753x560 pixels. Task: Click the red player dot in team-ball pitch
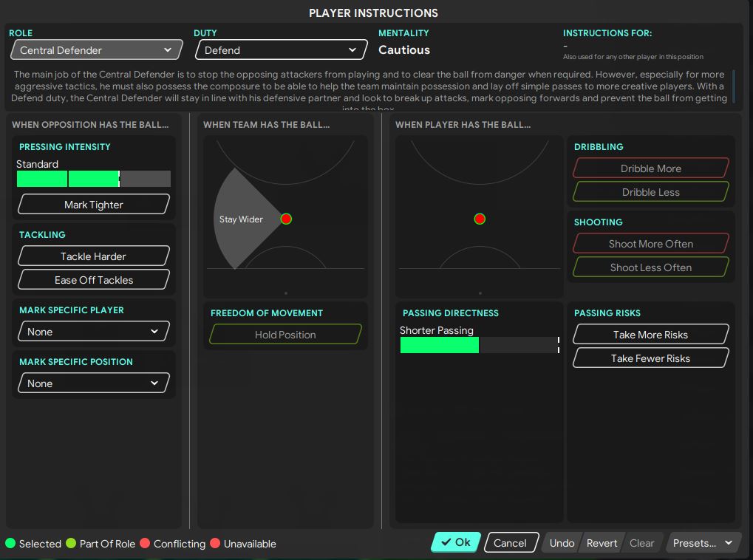coord(287,219)
